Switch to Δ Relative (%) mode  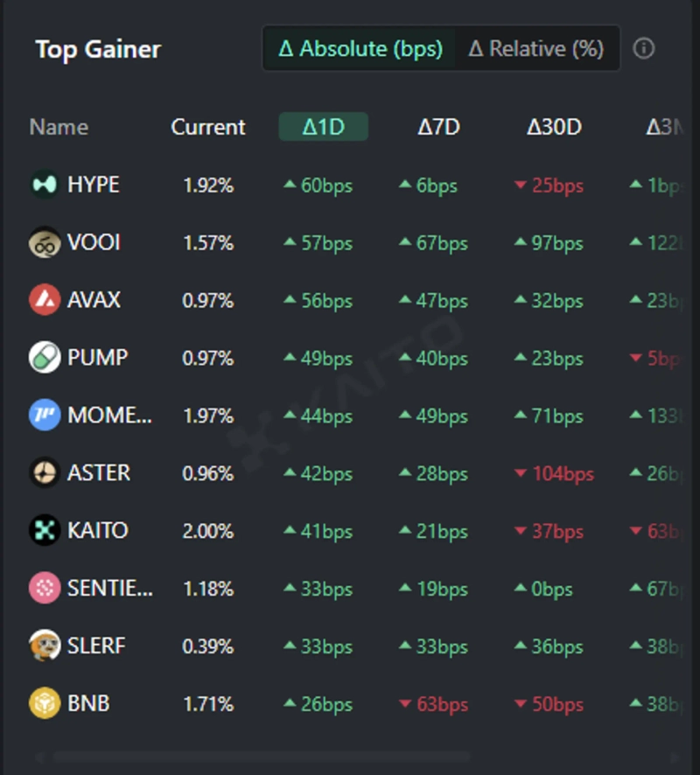pyautogui.click(x=536, y=49)
